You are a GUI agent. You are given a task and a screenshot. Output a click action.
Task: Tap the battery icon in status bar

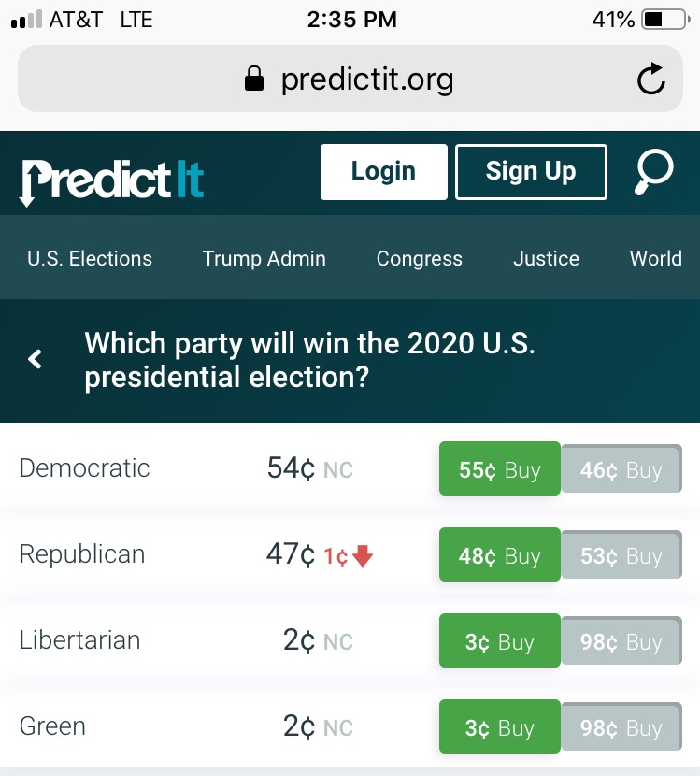[x=665, y=20]
